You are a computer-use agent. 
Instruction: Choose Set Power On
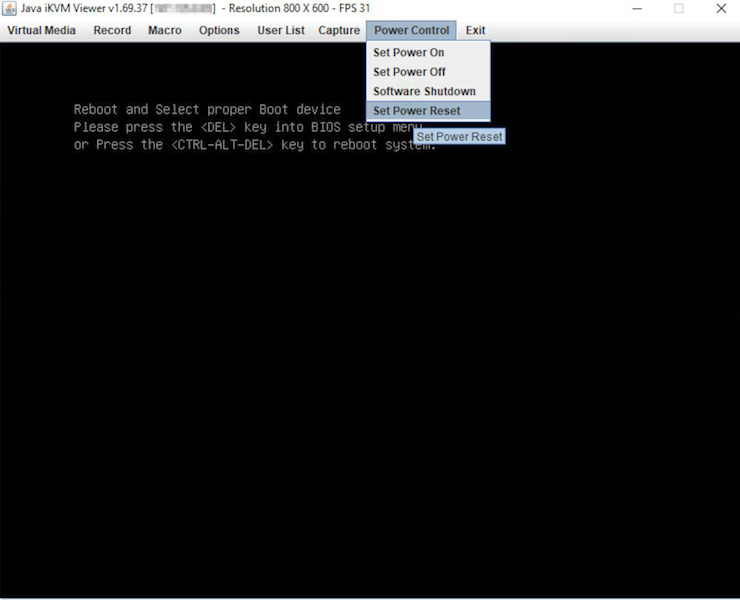(x=429, y=52)
